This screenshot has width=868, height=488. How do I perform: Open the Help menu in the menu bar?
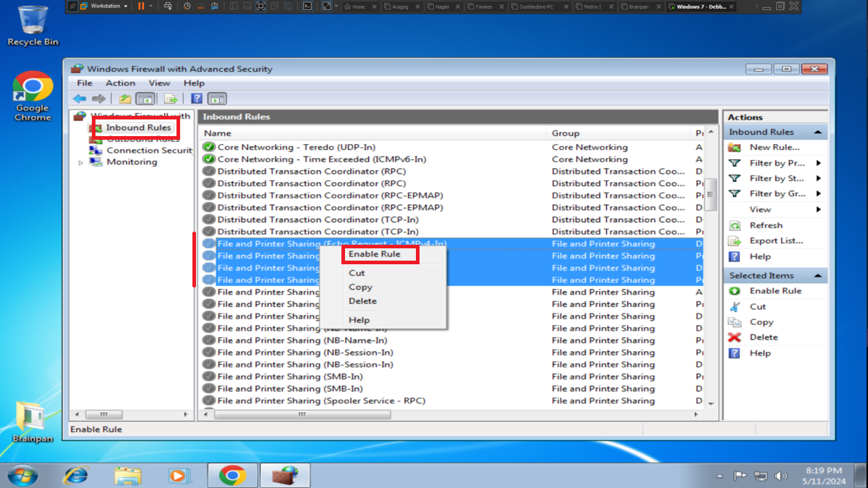coord(194,83)
